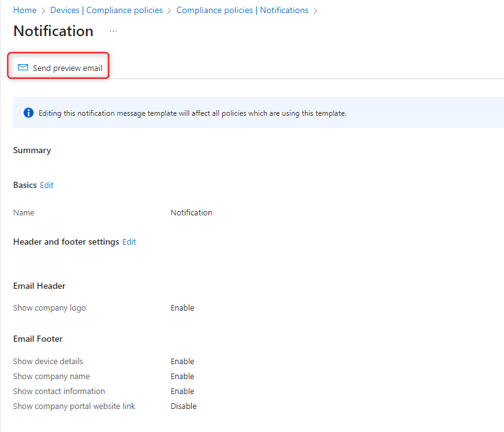
Task: Click the blue info icon in the banner
Action: pyautogui.click(x=28, y=113)
